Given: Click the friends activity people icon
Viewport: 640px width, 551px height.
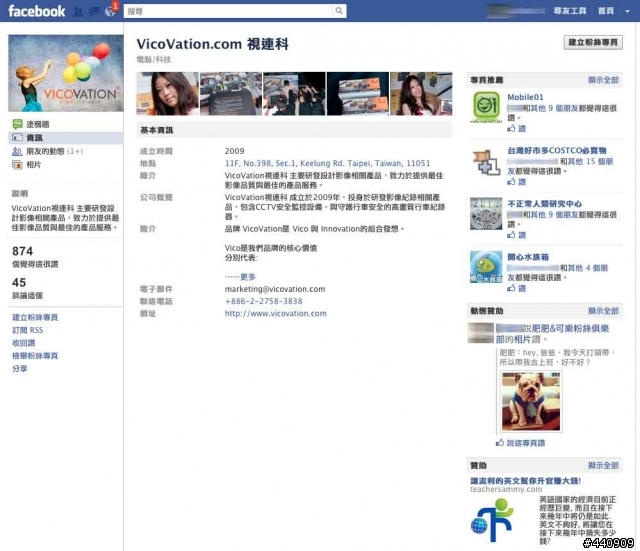Looking at the screenshot, I should coord(17,151).
